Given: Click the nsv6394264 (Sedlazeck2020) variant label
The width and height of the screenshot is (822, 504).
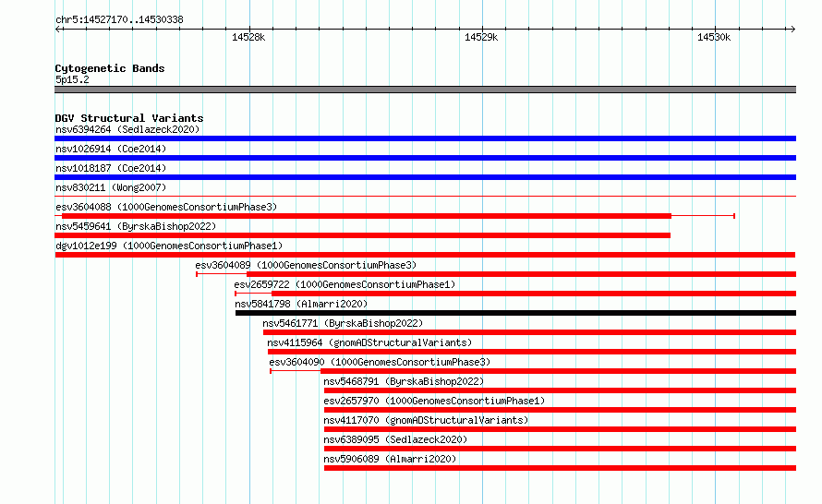Looking at the screenshot, I should 127,129.
